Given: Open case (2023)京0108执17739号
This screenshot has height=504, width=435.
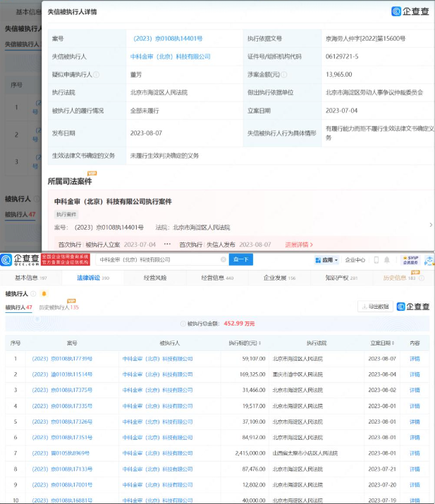Looking at the screenshot, I should [62, 359].
